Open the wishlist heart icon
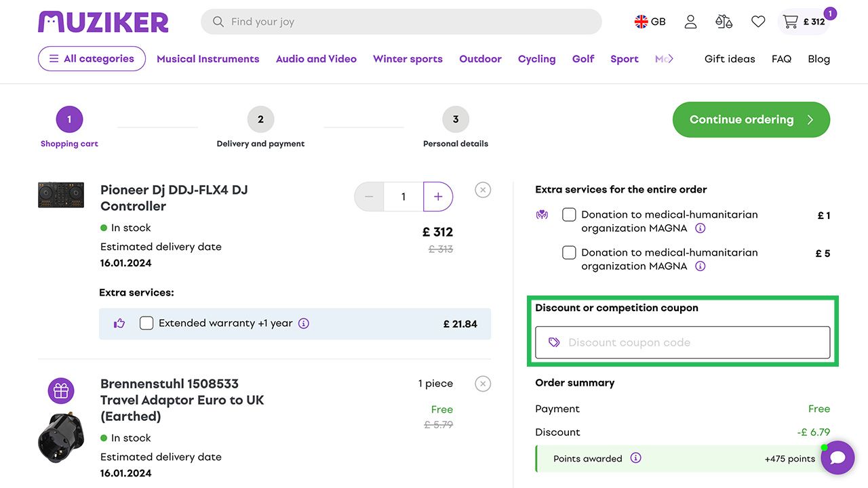The image size is (868, 488). (x=758, y=22)
